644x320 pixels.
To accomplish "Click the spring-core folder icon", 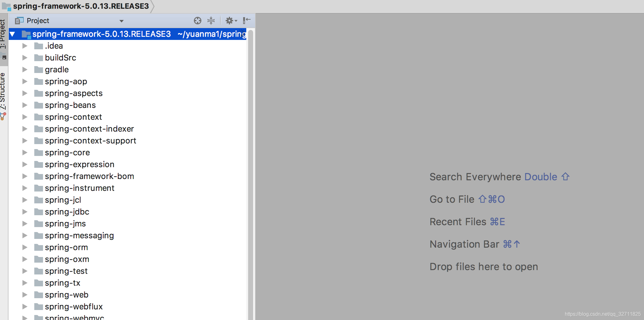I will [39, 153].
